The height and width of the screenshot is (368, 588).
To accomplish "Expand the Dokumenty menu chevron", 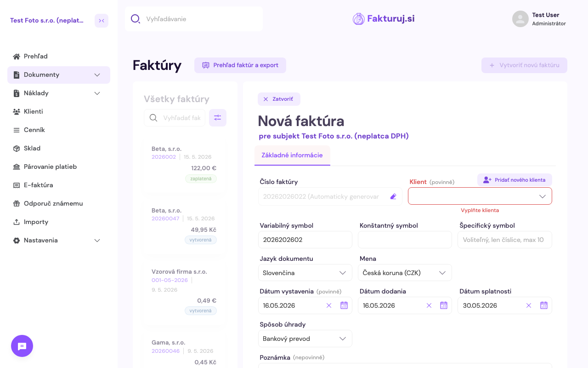I will point(97,75).
